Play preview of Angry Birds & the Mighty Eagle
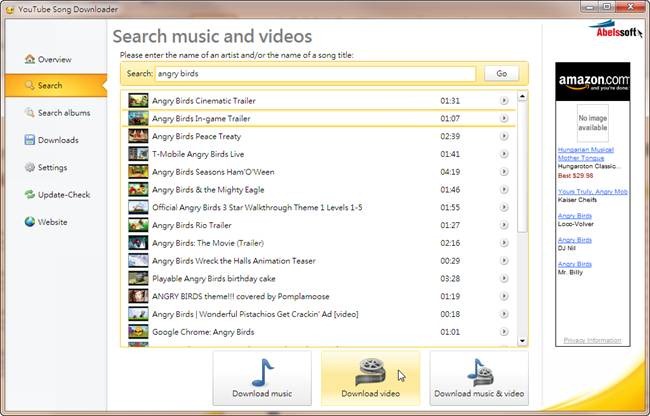Image resolution: width=650 pixels, height=416 pixels. (504, 190)
